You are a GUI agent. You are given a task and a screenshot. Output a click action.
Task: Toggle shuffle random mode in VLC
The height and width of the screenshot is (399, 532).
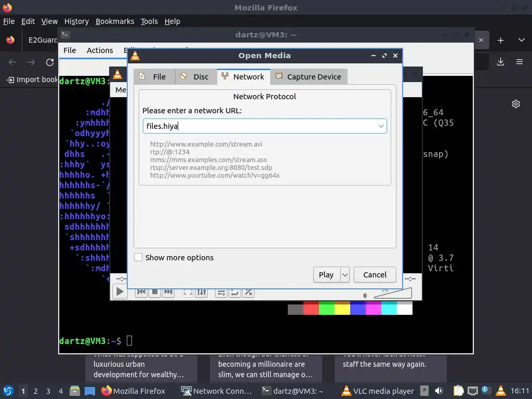[x=248, y=292]
